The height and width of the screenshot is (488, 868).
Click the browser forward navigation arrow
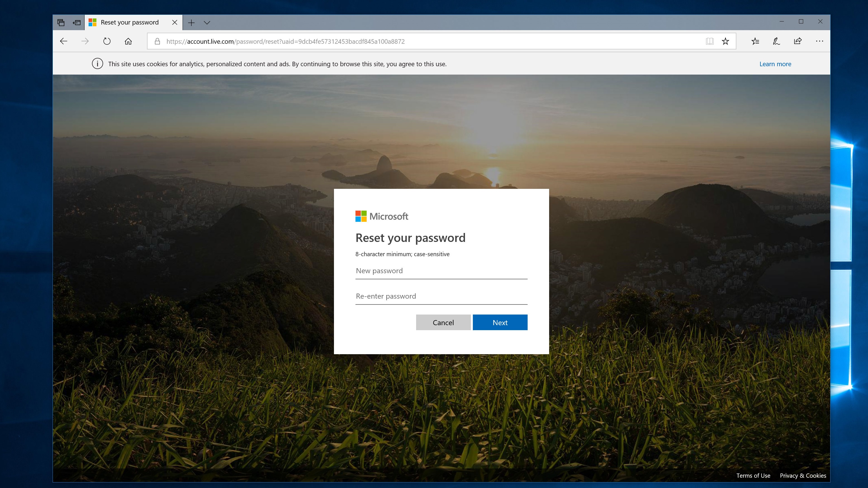point(85,41)
